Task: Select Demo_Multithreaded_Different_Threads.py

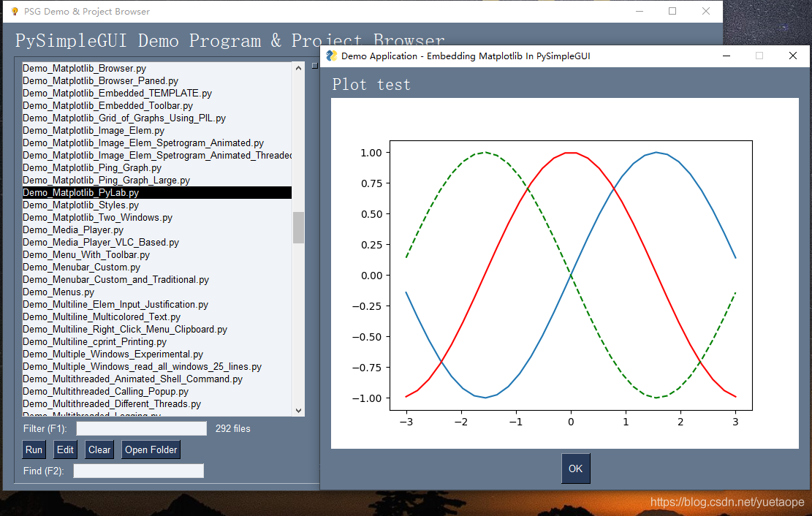Action: pyautogui.click(x=157, y=404)
